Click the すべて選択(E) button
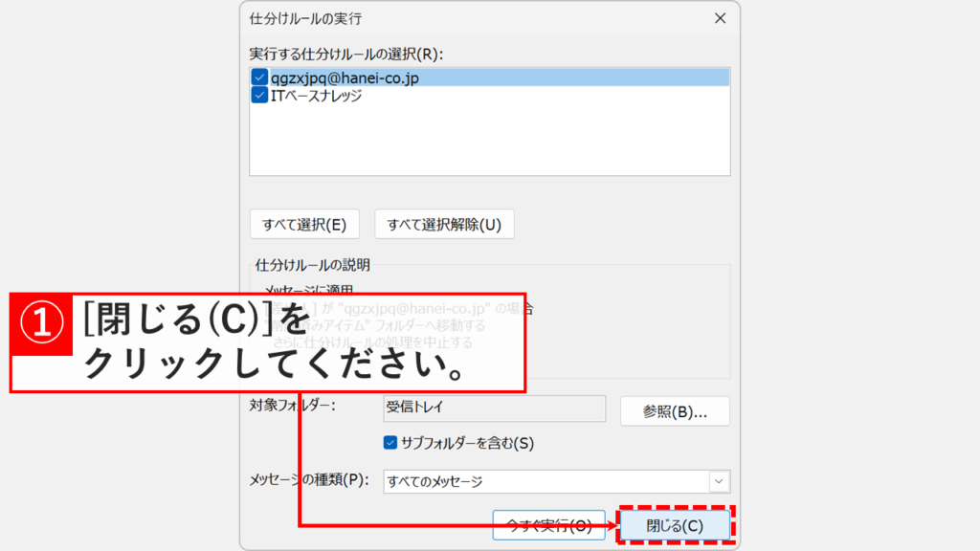 (x=302, y=223)
